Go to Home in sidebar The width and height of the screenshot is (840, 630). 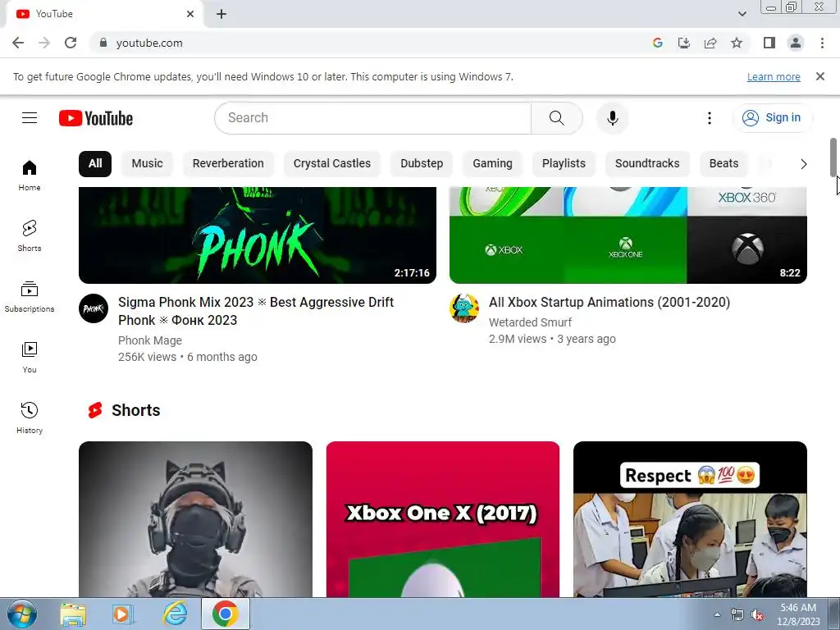tap(30, 176)
